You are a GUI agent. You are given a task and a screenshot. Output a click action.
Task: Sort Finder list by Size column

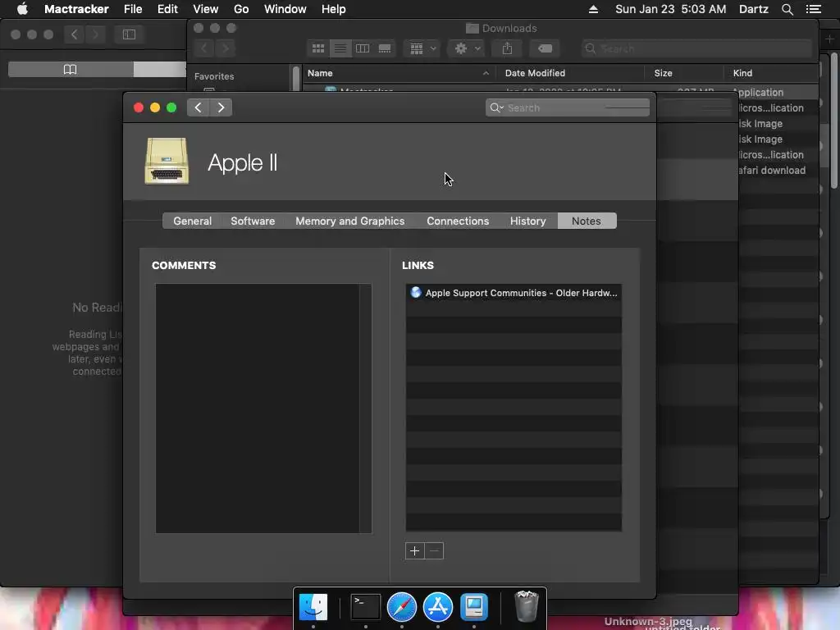(x=683, y=73)
